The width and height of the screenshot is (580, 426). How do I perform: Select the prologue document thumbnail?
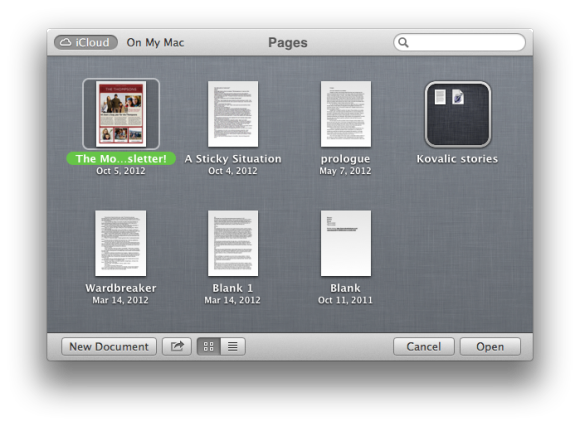[346, 114]
